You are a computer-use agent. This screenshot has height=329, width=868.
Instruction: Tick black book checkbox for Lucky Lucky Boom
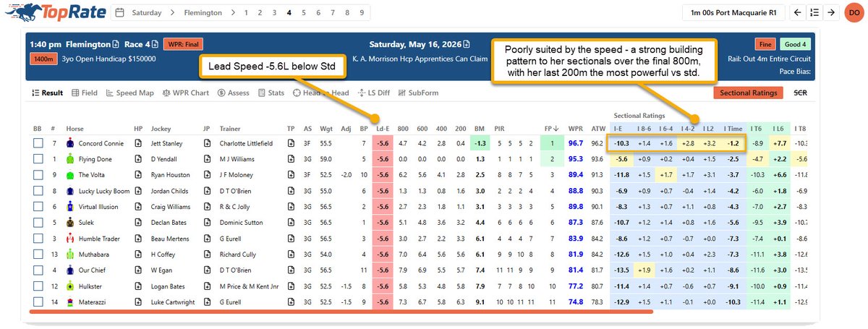click(x=38, y=190)
